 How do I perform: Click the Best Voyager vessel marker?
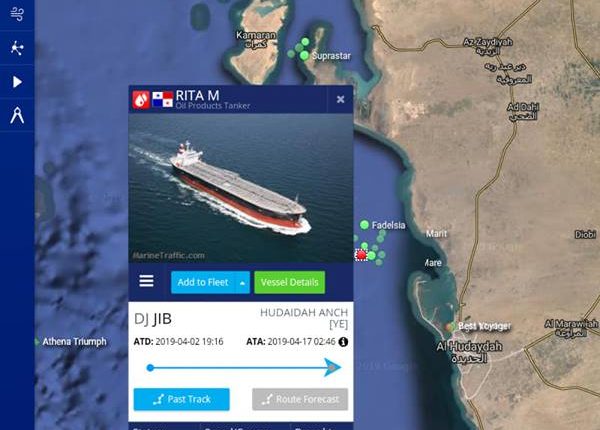click(451, 327)
